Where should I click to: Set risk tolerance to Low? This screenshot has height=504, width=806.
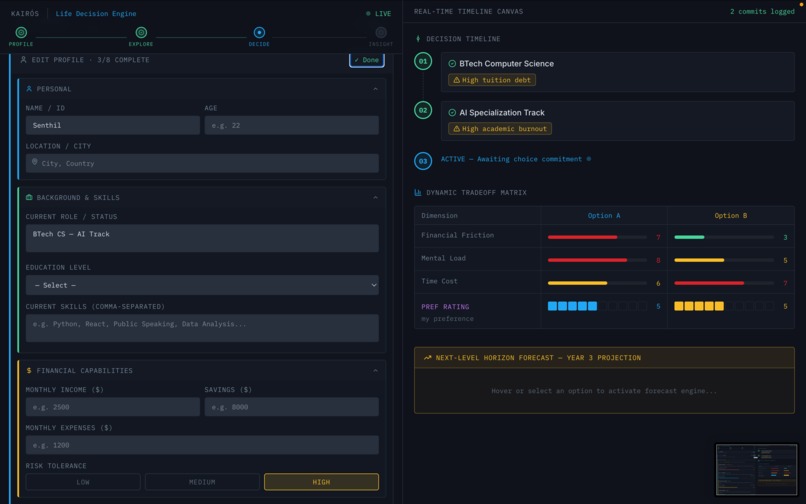[83, 482]
